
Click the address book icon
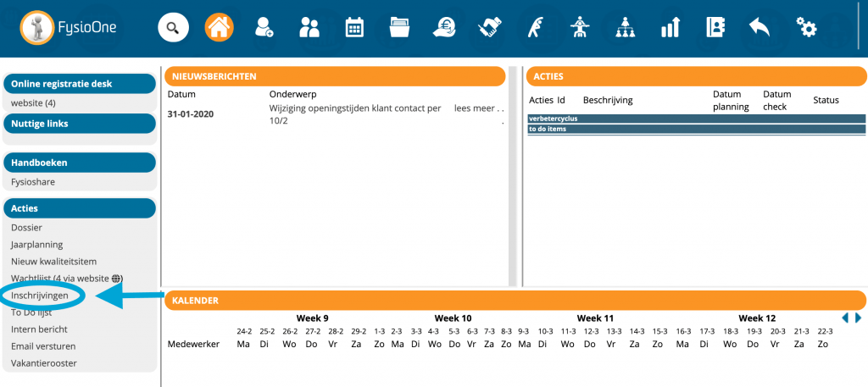click(716, 28)
